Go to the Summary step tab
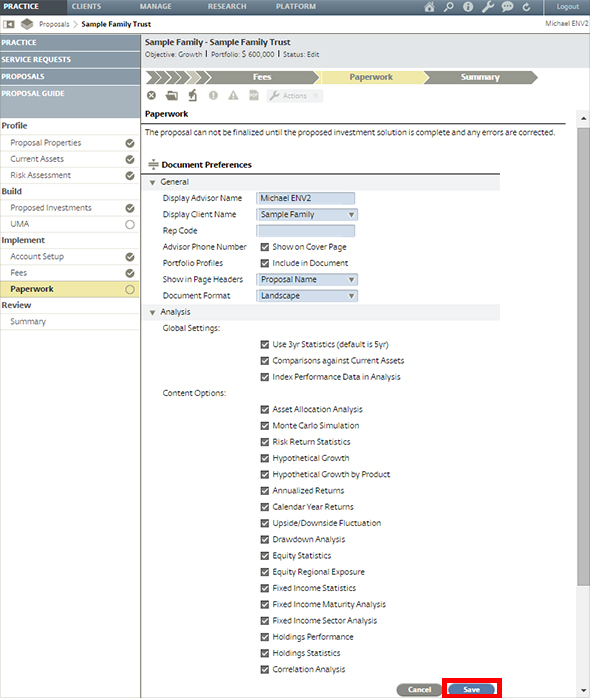The width and height of the screenshot is (590, 698). click(x=480, y=77)
